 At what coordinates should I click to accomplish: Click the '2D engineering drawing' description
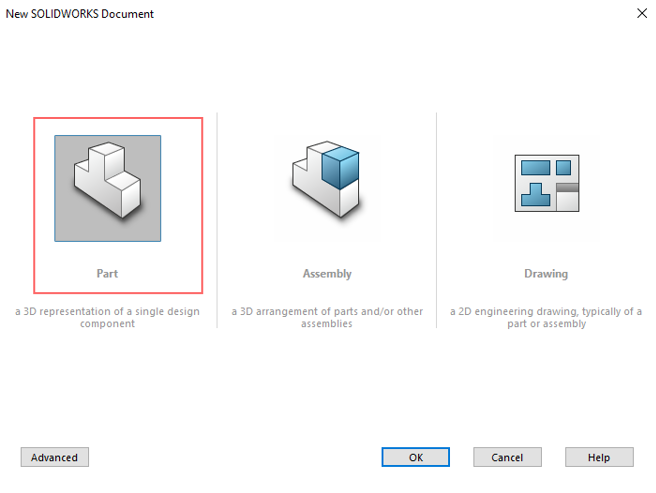point(546,317)
